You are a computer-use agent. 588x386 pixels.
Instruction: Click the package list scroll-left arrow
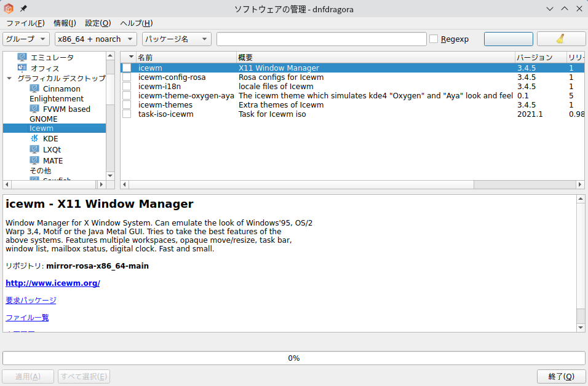tap(124, 184)
